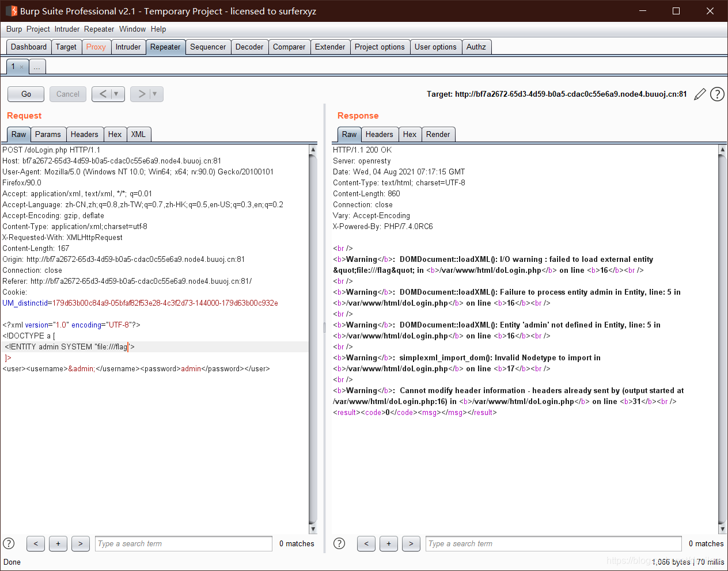Show request Raw view

(x=19, y=134)
